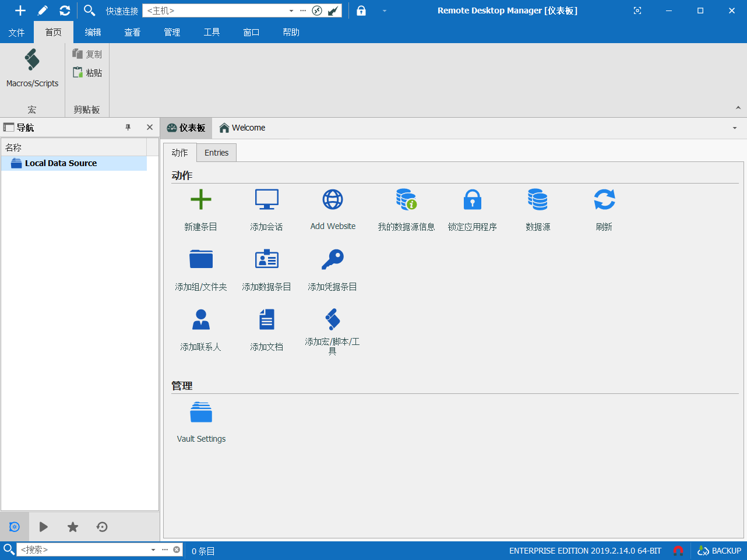
Task: Click the 搜索 input field
Action: pos(83,550)
